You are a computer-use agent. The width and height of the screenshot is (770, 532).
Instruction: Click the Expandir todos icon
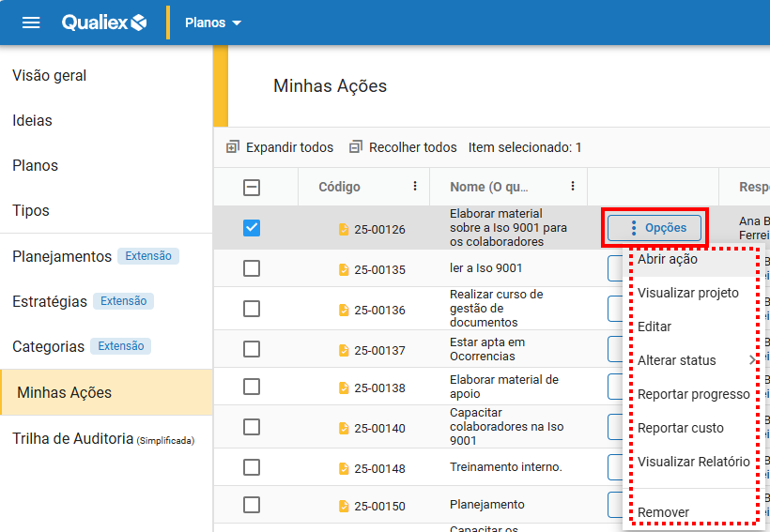coord(233,147)
